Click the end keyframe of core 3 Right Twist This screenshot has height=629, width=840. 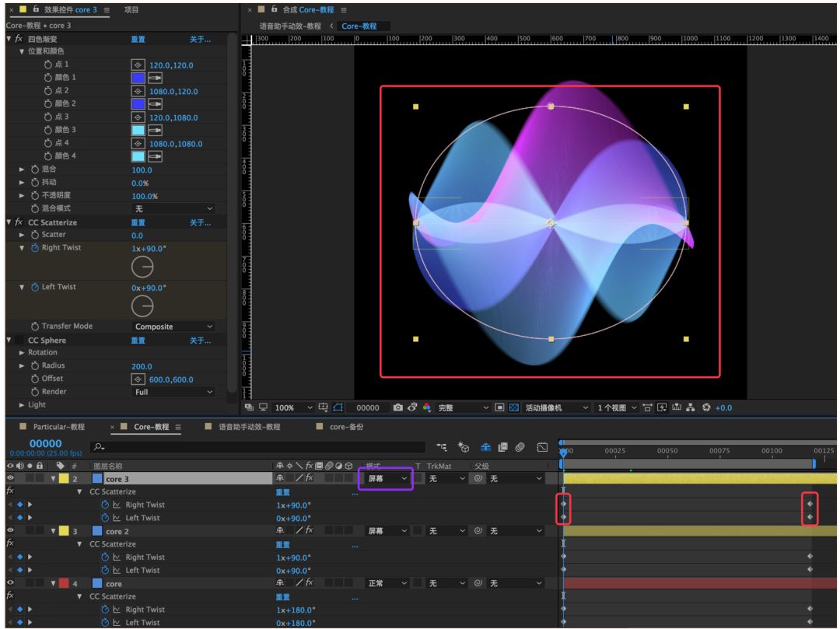pyautogui.click(x=810, y=504)
